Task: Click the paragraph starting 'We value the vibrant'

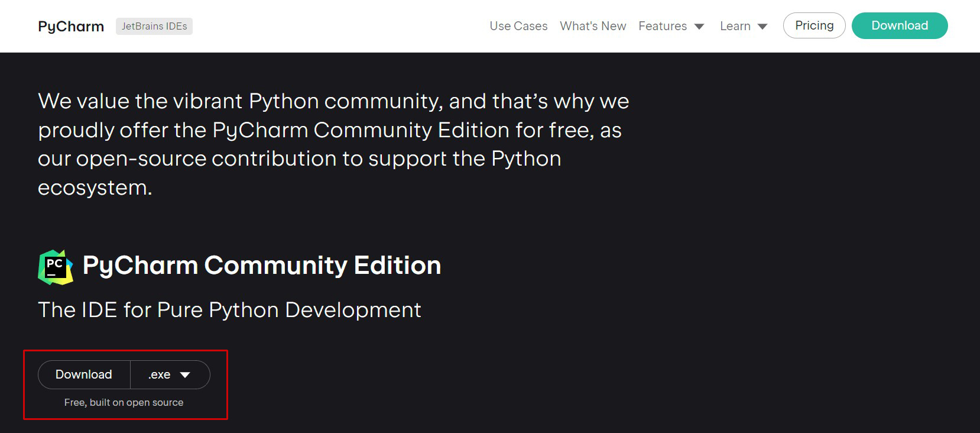Action: pos(333,101)
